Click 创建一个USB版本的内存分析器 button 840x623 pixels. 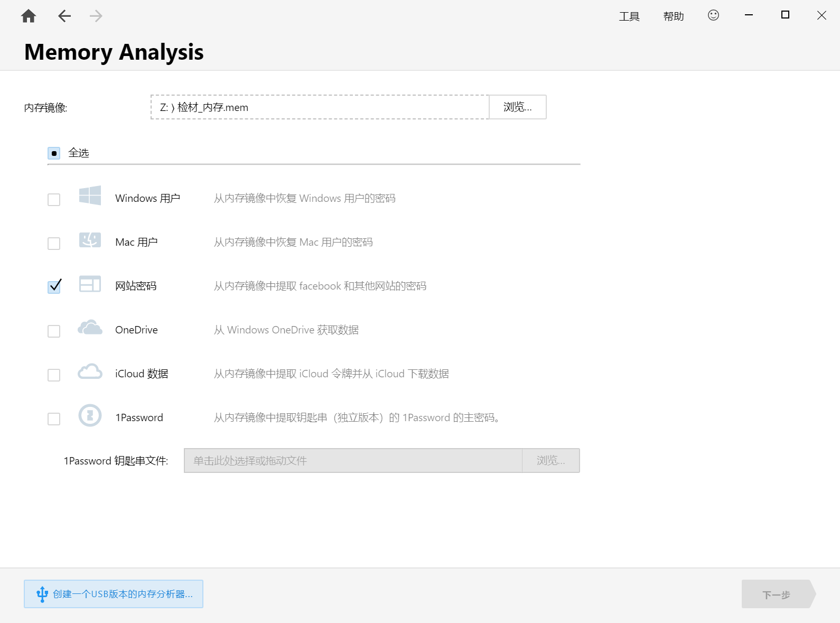click(x=114, y=594)
